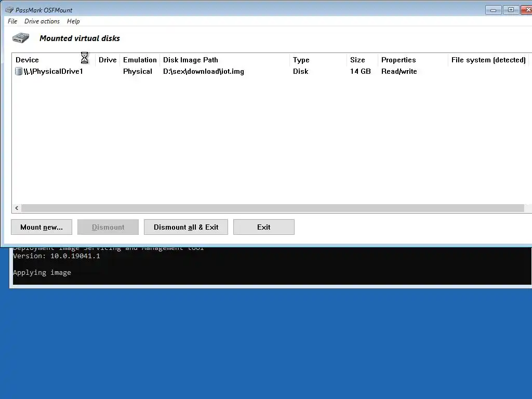Image resolution: width=532 pixels, height=399 pixels.
Task: Click the horizontal scrollbar left arrow
Action: pyautogui.click(x=17, y=208)
